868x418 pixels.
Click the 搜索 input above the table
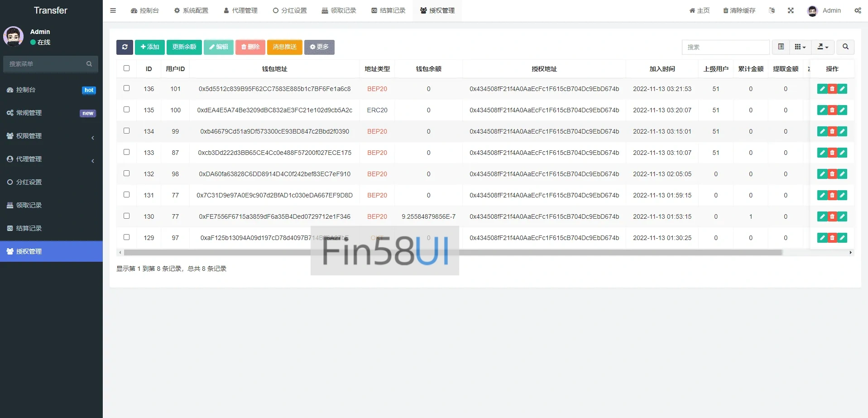(725, 47)
